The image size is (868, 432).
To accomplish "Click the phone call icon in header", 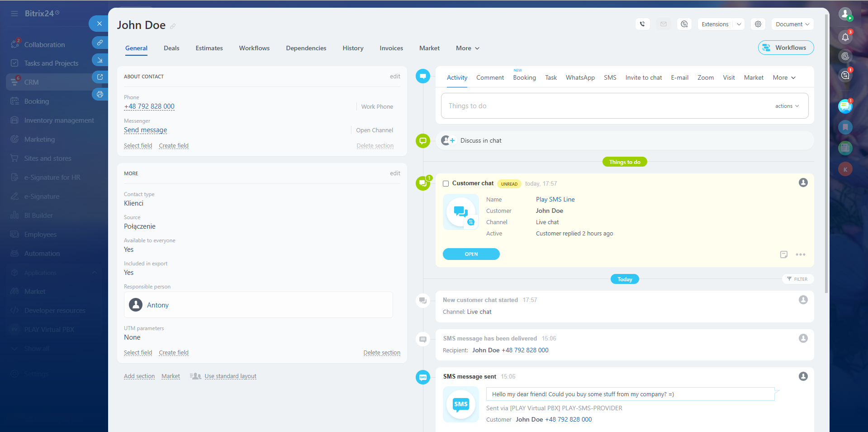I will coord(642,24).
